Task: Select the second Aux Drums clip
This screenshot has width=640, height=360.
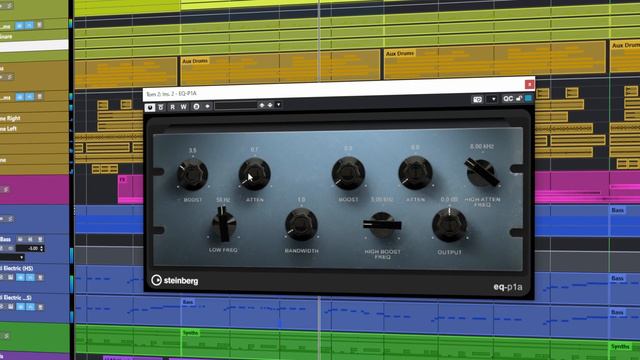Action: click(495, 61)
